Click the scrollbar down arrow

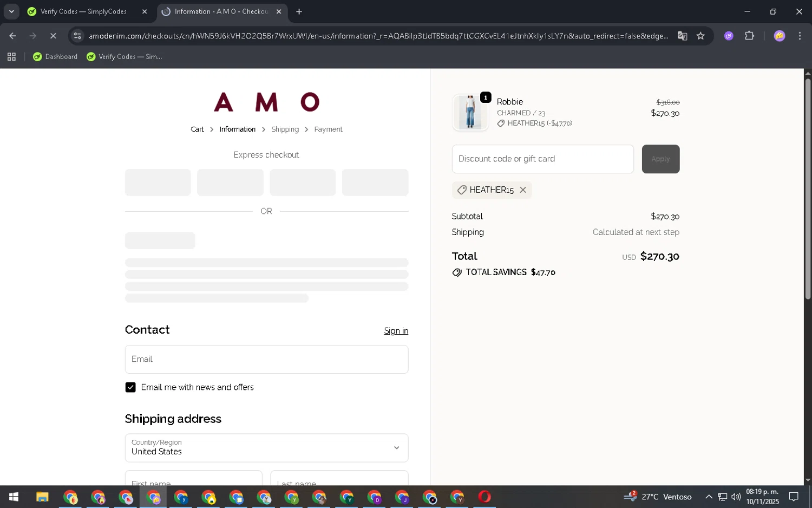point(808,480)
